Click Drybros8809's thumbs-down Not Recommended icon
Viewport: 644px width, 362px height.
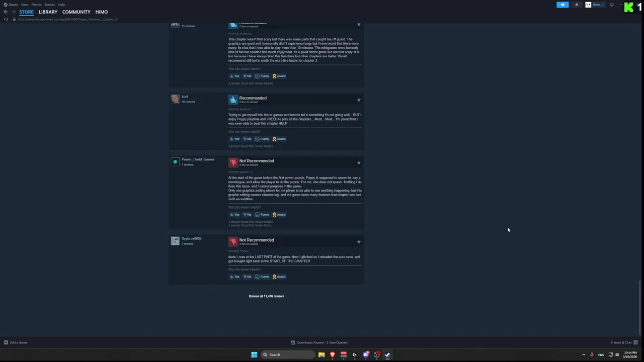tap(233, 242)
